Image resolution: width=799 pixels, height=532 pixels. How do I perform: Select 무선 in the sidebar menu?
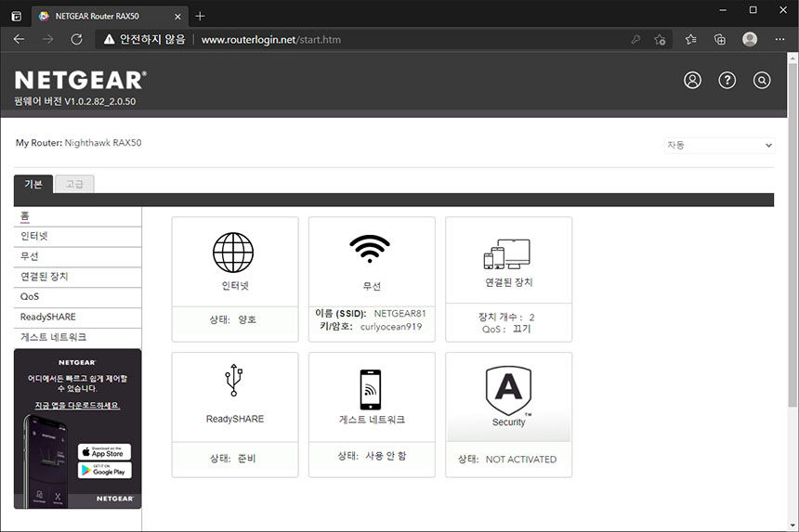pyautogui.click(x=77, y=256)
